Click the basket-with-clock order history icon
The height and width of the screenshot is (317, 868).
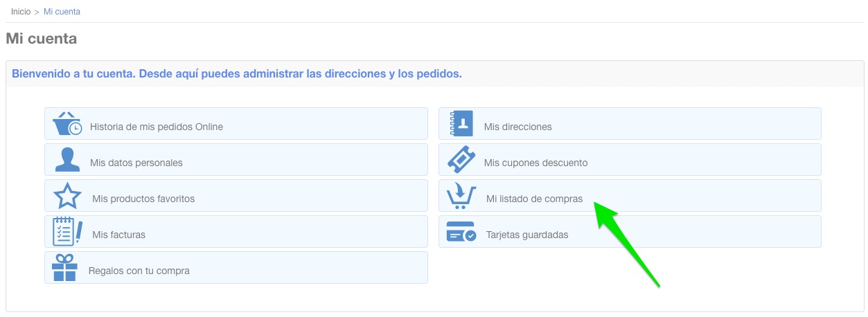67,124
